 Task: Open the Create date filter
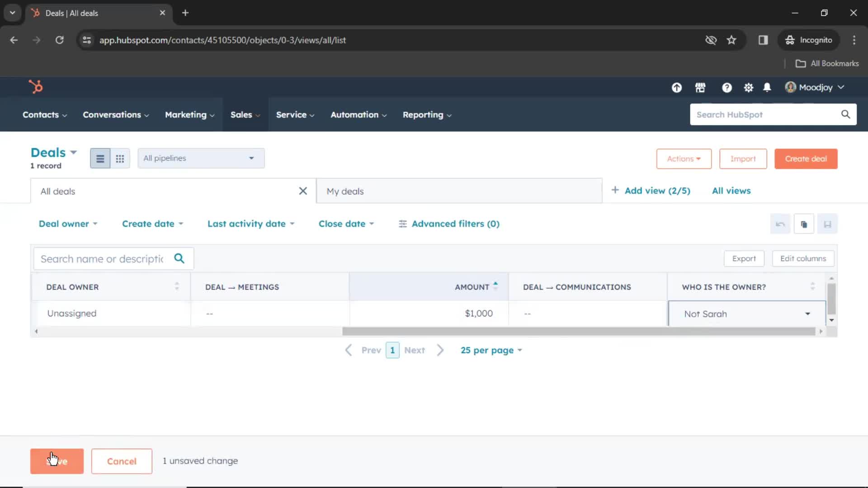[x=152, y=224]
